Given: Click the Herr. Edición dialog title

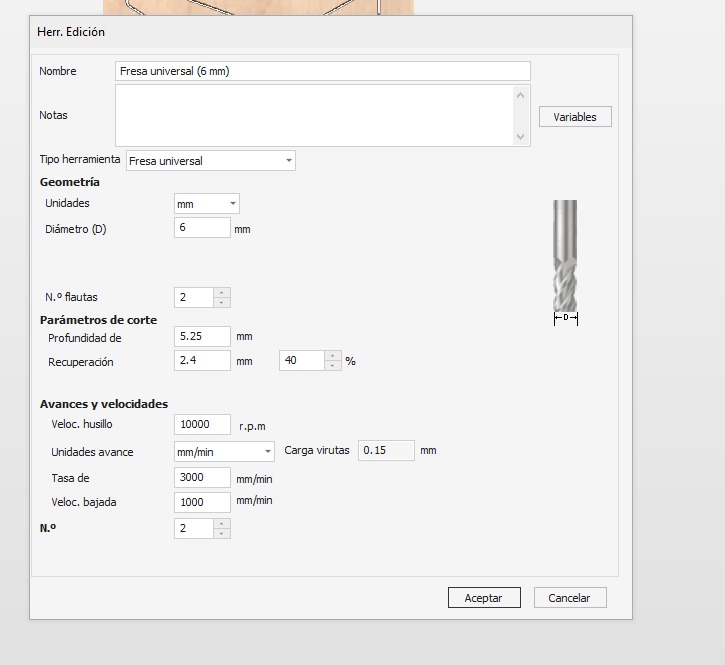Looking at the screenshot, I should point(71,32).
